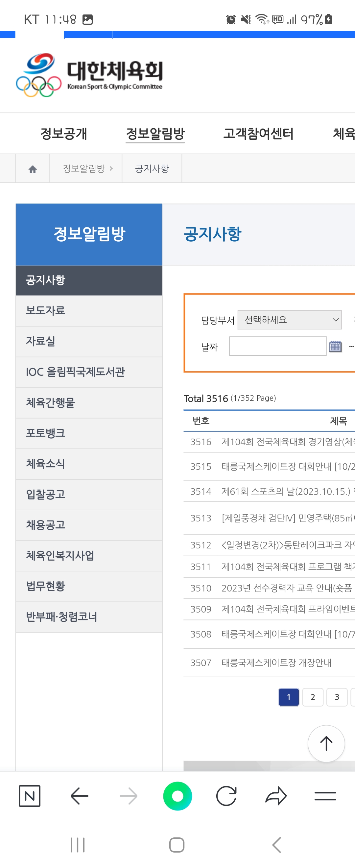
Task: Tap the Android back chevron
Action: [x=276, y=845]
